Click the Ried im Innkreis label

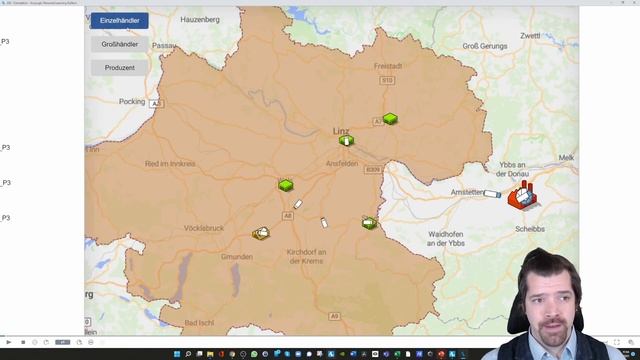(170, 164)
